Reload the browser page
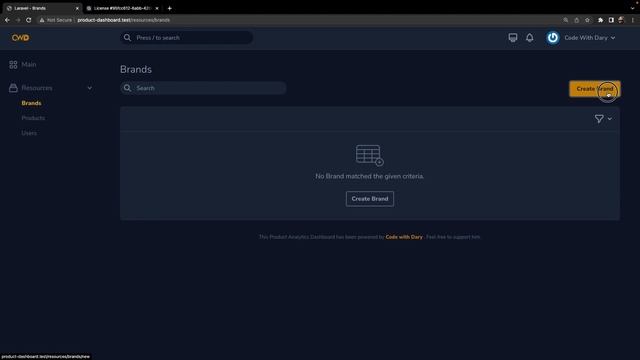 (29, 20)
